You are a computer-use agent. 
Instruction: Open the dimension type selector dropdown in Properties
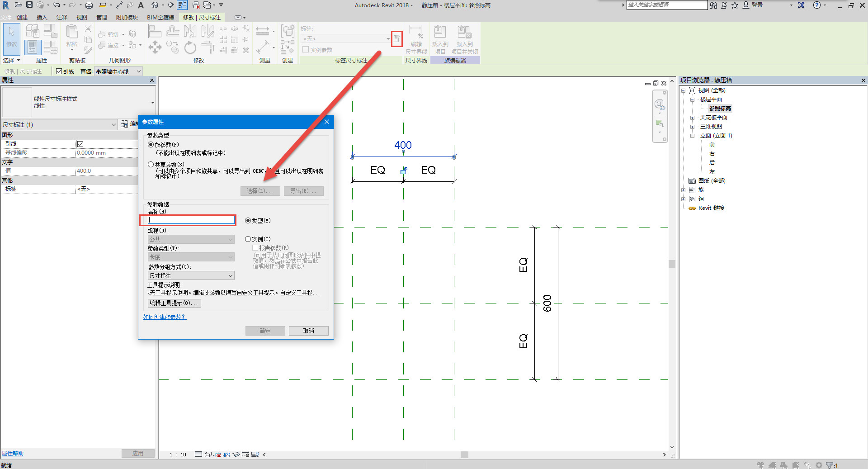point(78,102)
